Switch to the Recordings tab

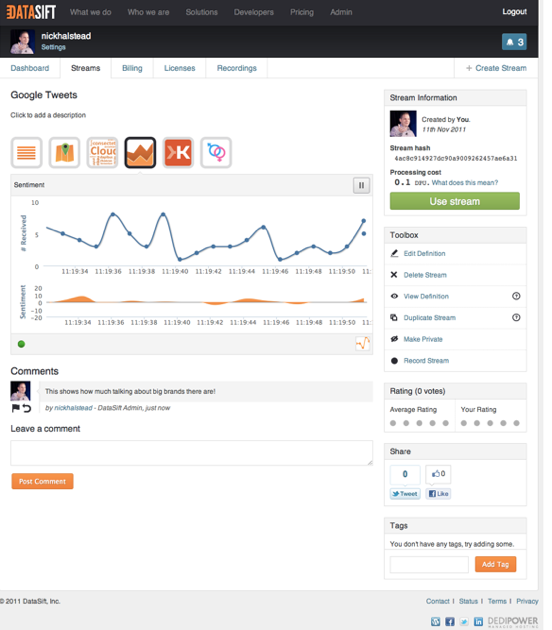click(237, 68)
